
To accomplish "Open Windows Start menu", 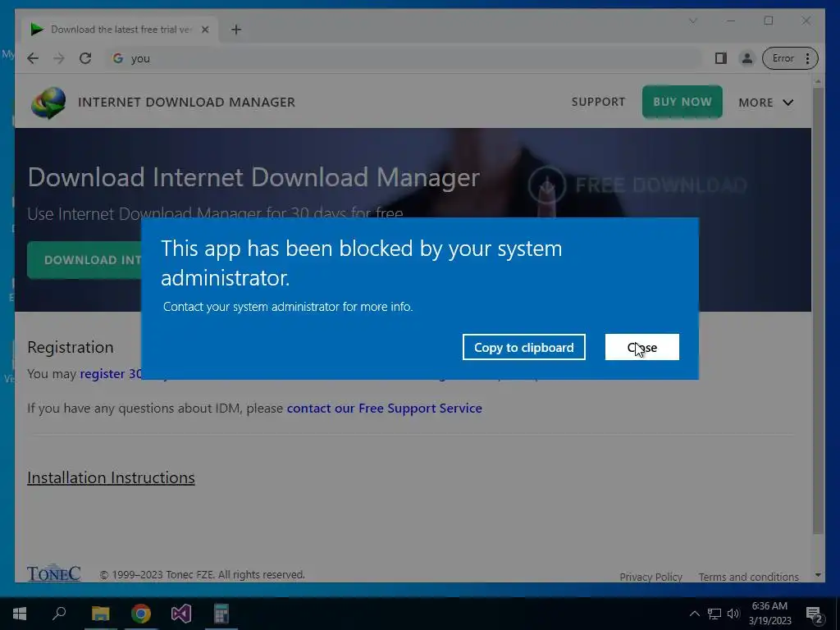I will pos(20,614).
